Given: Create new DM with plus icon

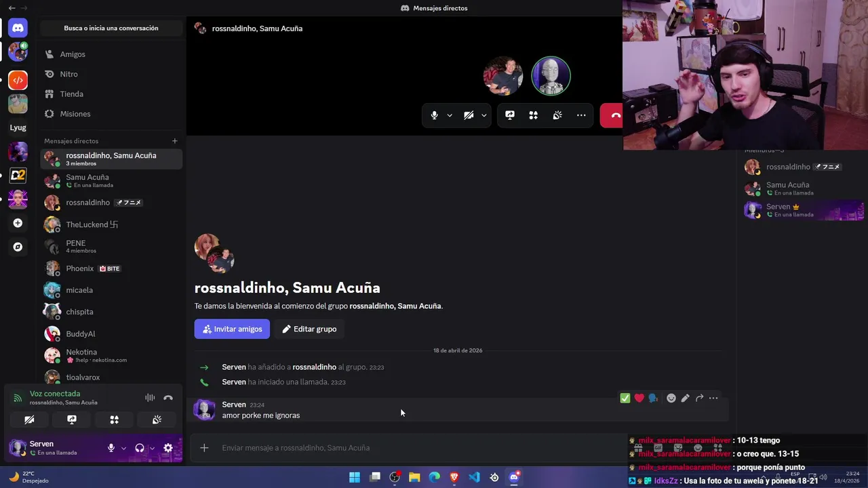Looking at the screenshot, I should (x=174, y=141).
